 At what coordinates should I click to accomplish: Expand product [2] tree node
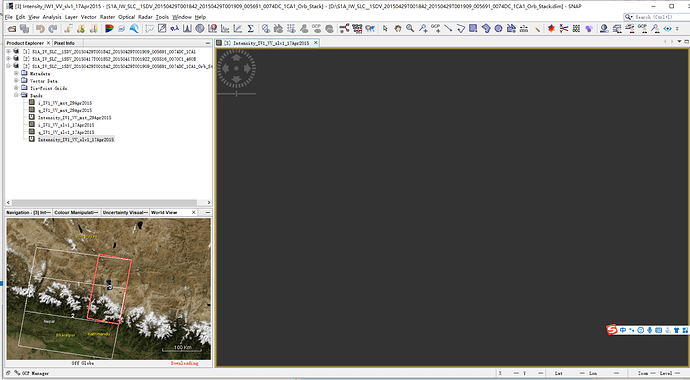point(8,58)
